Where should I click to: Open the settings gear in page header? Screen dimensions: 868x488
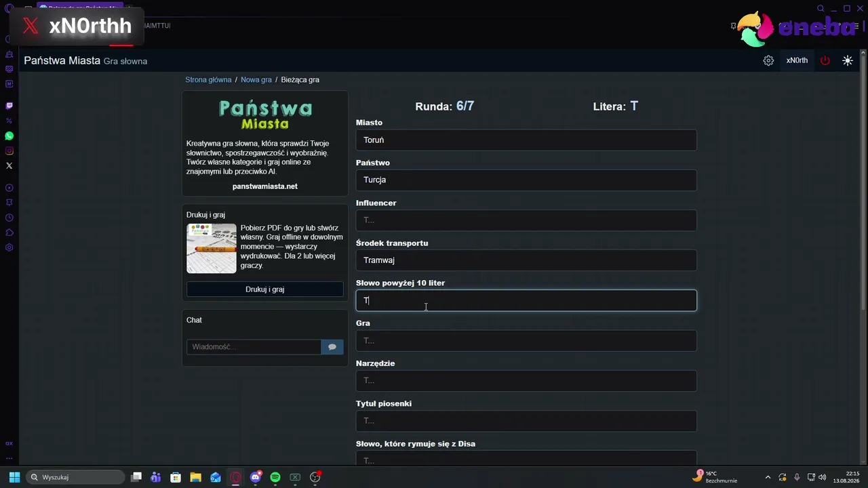[x=768, y=60]
